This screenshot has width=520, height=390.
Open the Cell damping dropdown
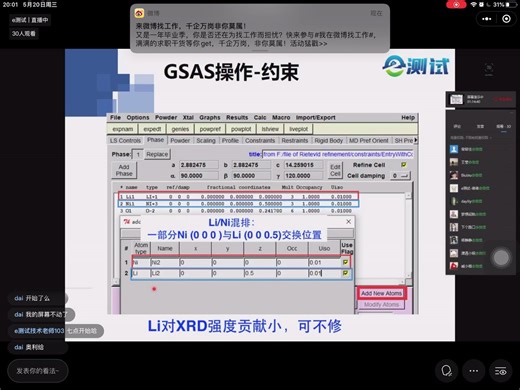pos(400,176)
